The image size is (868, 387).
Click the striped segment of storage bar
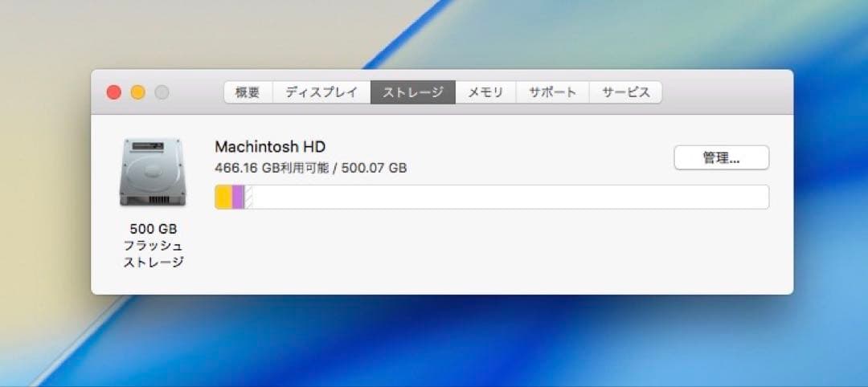(248, 198)
